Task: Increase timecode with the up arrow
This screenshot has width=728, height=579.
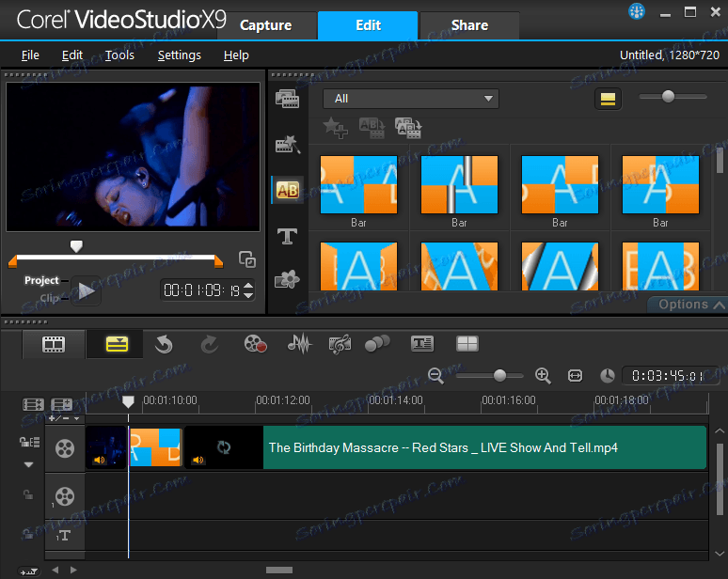Action: pos(248,286)
